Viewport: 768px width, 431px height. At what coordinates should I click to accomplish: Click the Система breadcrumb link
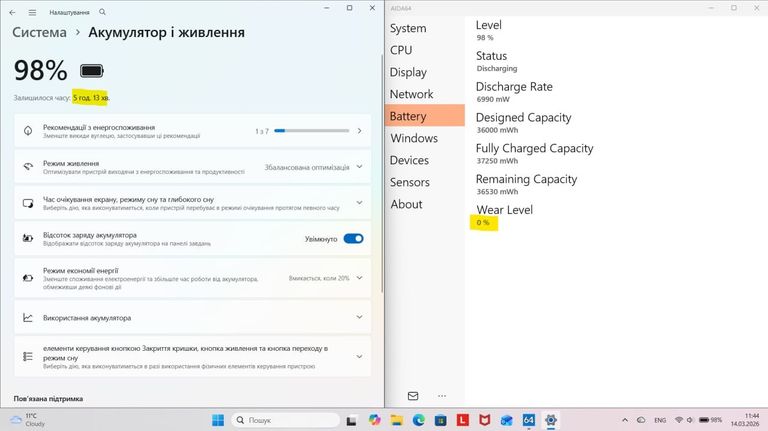(x=40, y=32)
